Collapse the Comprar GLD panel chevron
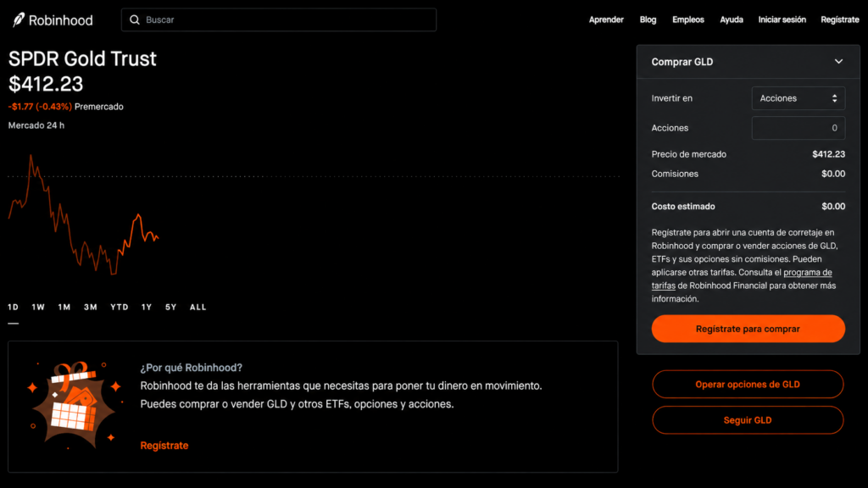868x488 pixels. [x=838, y=61]
